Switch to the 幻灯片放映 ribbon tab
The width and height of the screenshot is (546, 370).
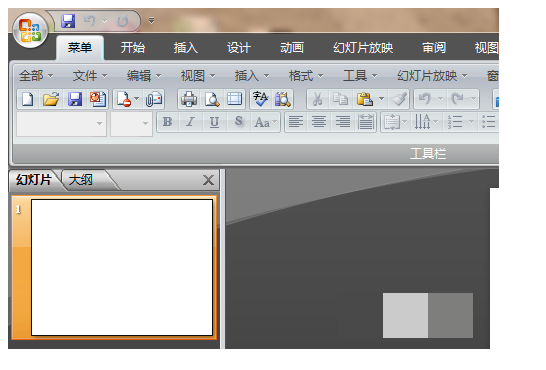tap(363, 48)
